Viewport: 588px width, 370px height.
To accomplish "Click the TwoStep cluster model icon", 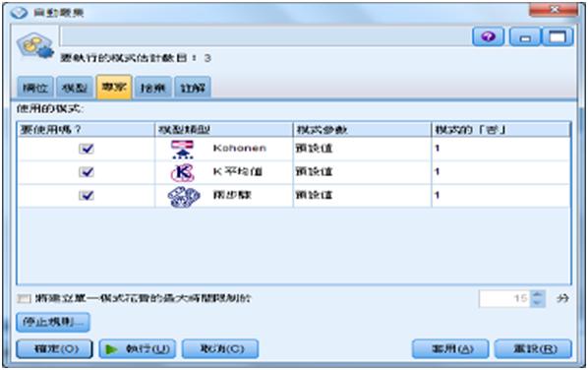I will click(x=183, y=196).
